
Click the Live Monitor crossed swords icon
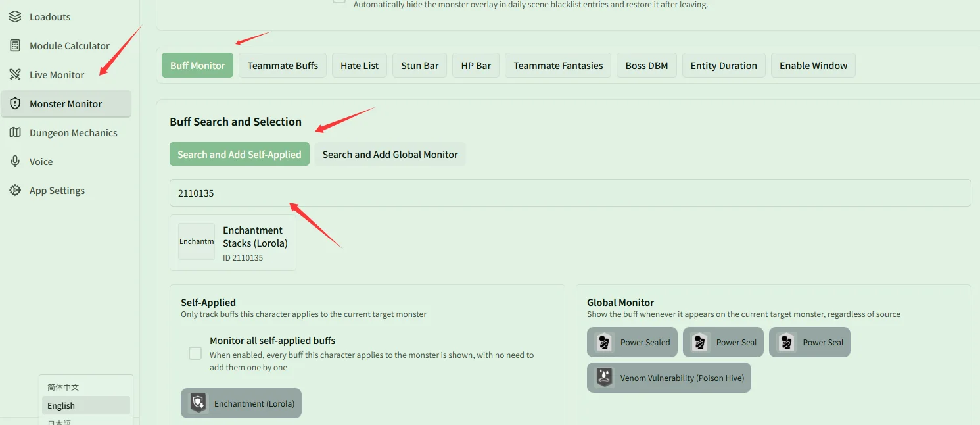click(x=15, y=74)
